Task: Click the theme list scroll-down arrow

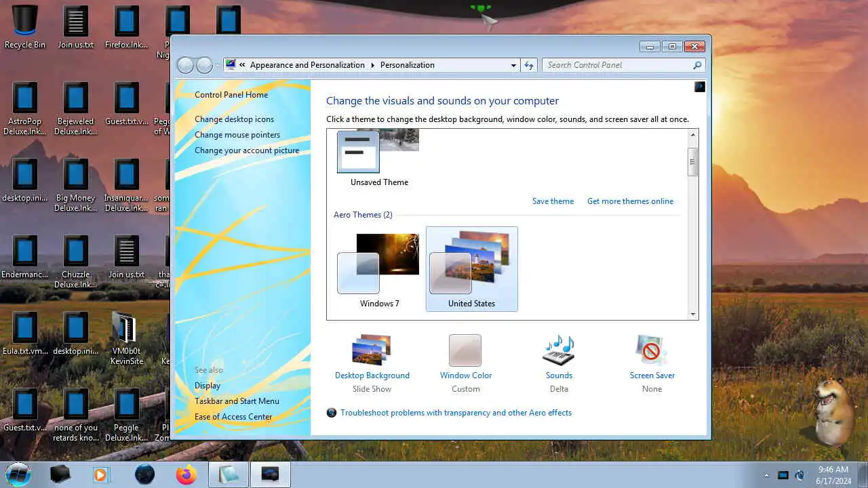Action: [x=692, y=314]
